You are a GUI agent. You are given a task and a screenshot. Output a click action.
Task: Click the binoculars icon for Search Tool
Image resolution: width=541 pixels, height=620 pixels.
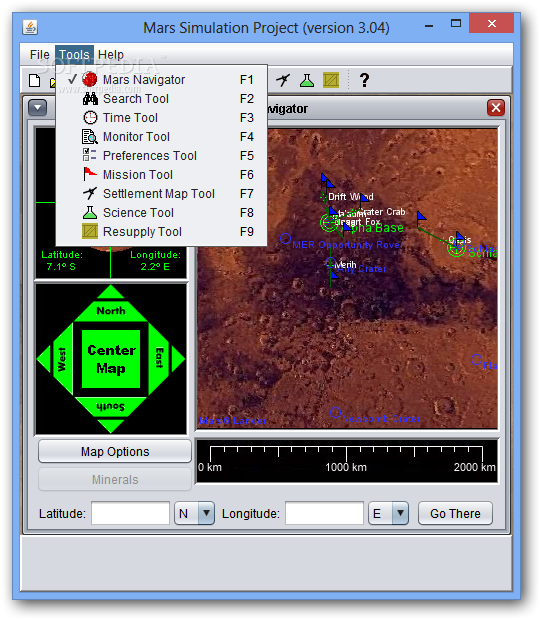(x=90, y=98)
